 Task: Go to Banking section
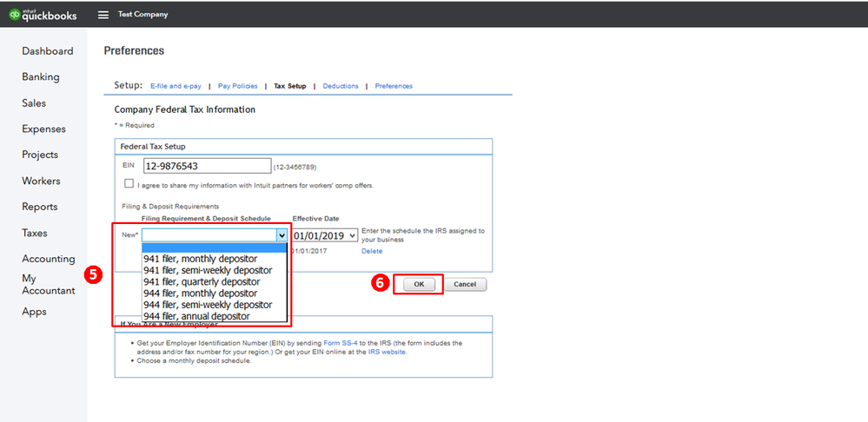pos(41,77)
